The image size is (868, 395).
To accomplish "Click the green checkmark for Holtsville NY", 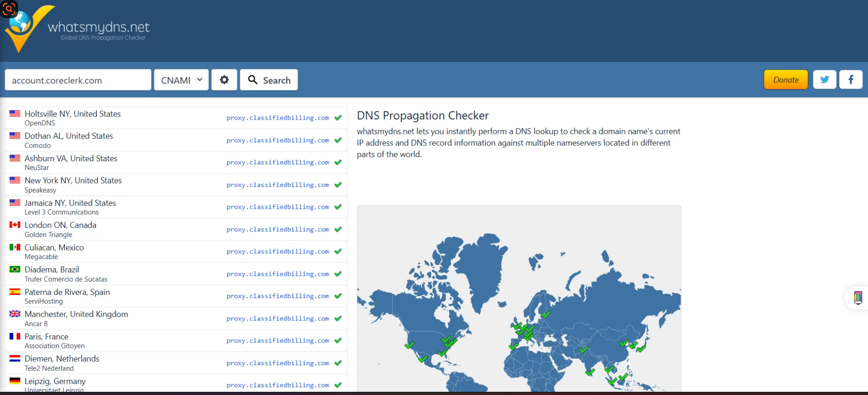I will coord(338,118).
